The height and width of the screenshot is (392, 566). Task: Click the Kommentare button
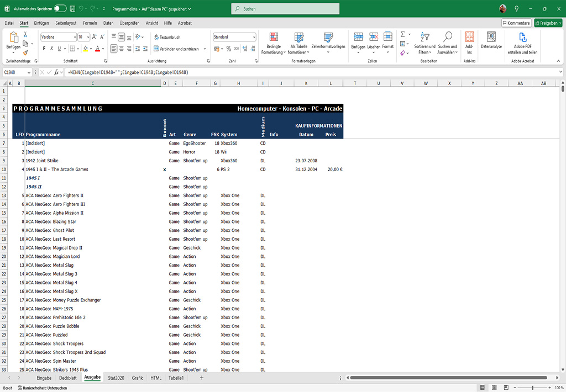pyautogui.click(x=516, y=23)
